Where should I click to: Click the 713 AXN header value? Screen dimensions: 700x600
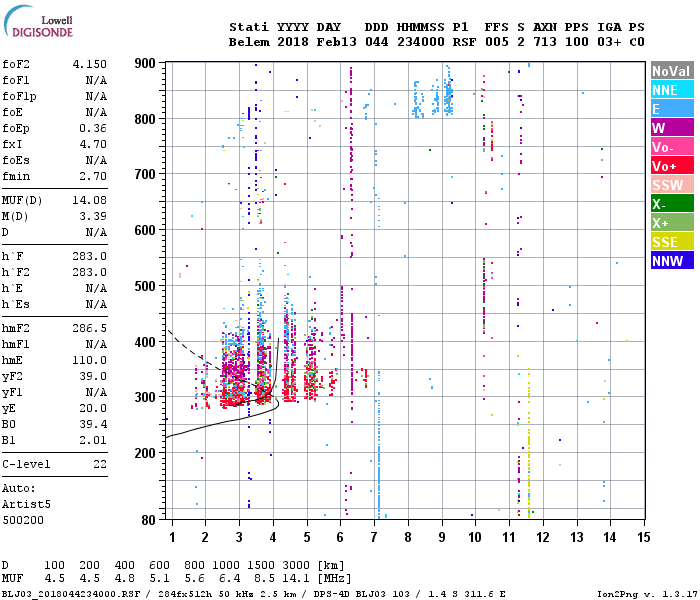[545, 42]
